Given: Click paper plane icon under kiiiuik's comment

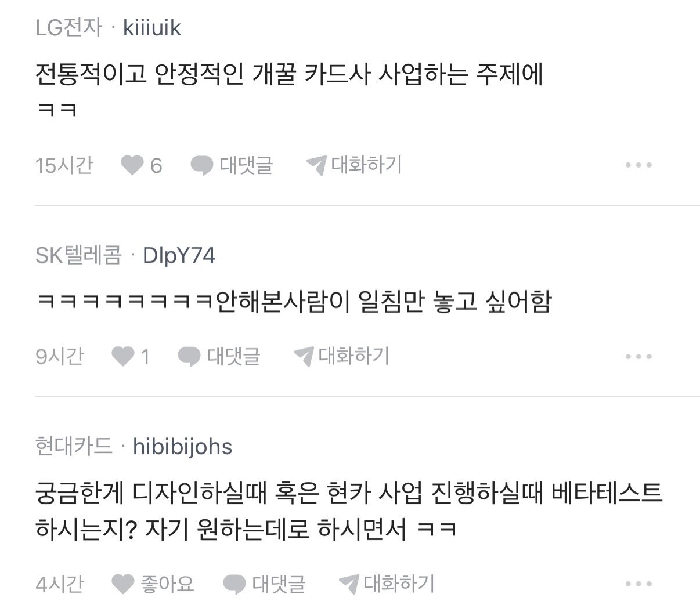Looking at the screenshot, I should point(317,165).
